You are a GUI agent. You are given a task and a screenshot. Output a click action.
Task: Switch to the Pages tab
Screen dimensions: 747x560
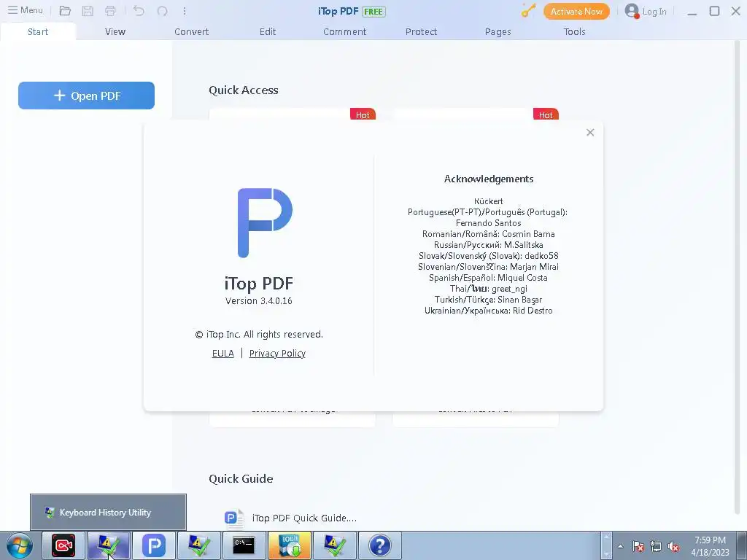[498, 32]
